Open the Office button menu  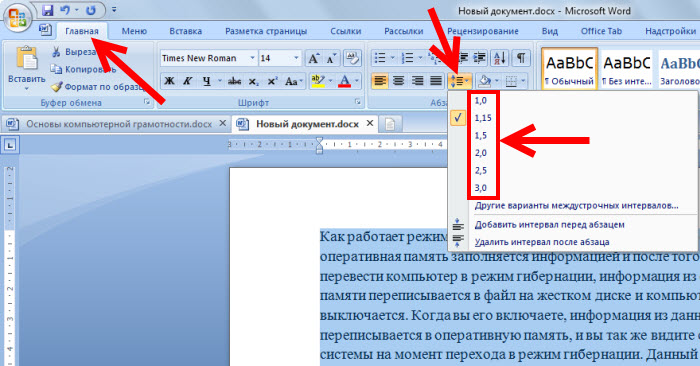point(18,18)
